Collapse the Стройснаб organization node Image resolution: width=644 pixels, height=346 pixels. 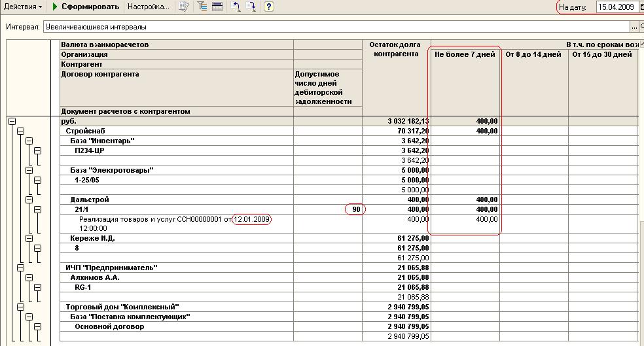coord(20,131)
